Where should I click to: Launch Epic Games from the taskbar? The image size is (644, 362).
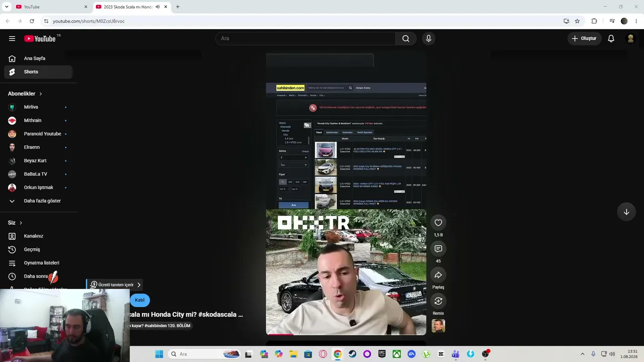coord(382,354)
